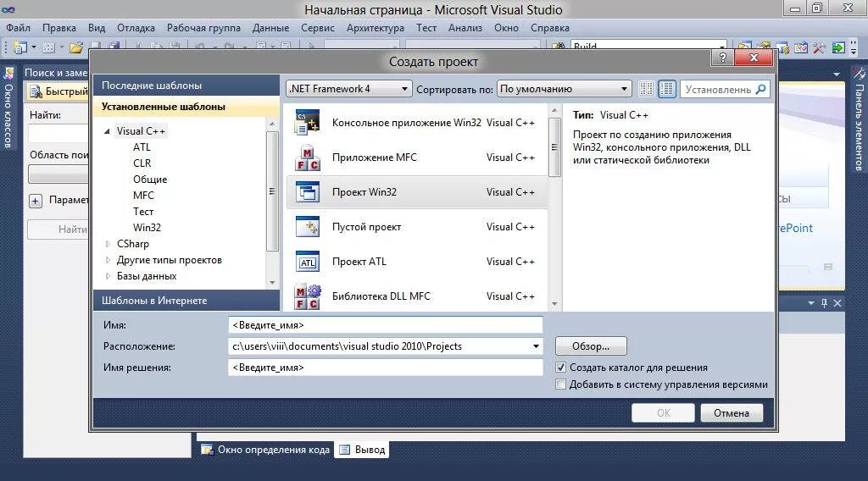
Task: Switch to small icons template view
Action: point(646,89)
